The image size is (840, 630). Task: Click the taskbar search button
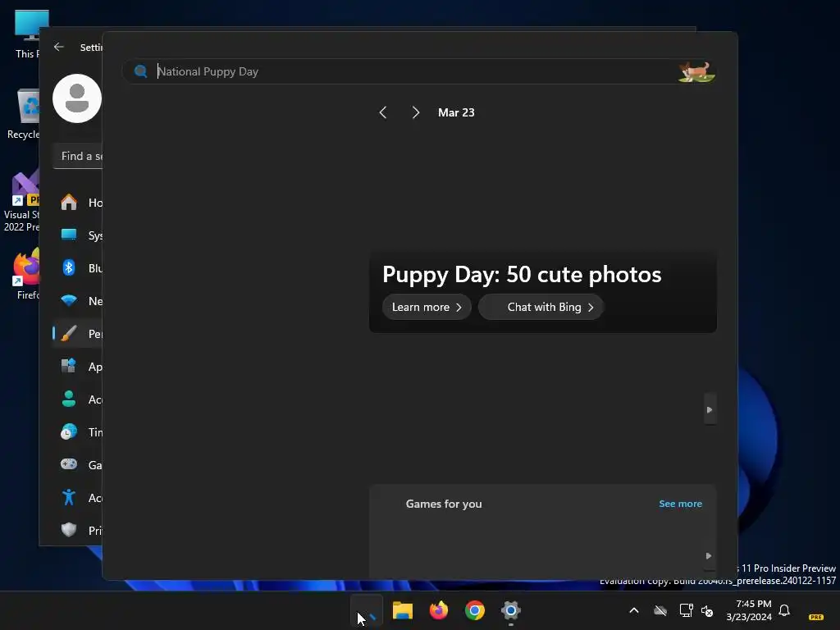point(367,610)
